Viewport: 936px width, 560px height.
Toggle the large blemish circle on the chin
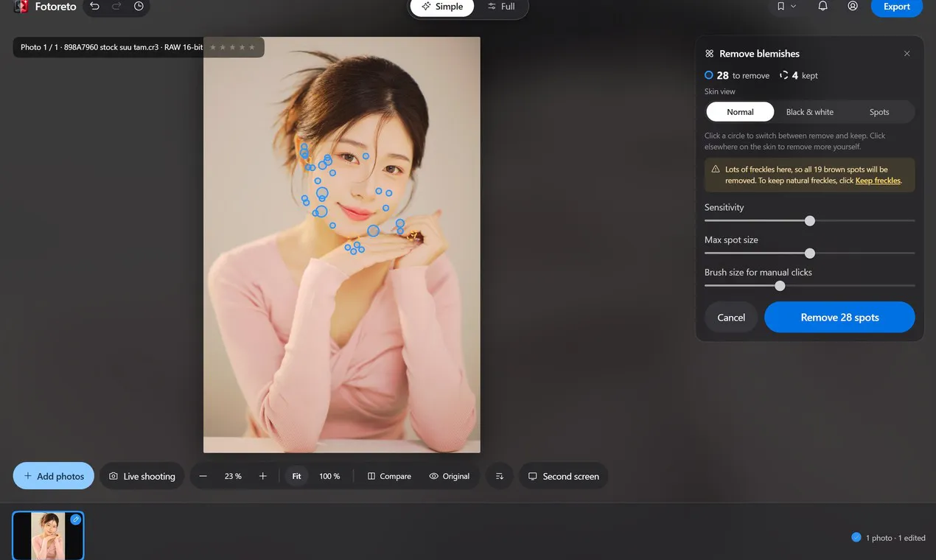pos(374,231)
